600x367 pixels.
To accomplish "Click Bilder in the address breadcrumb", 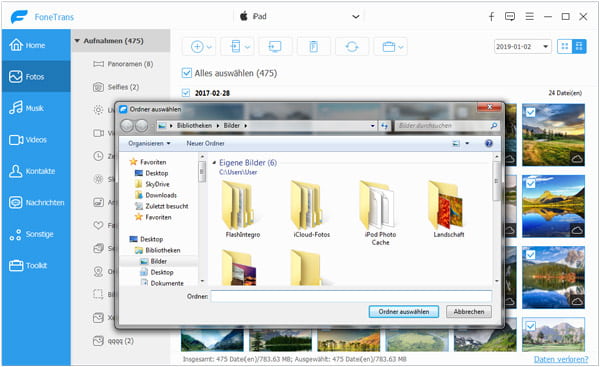I will (232, 126).
